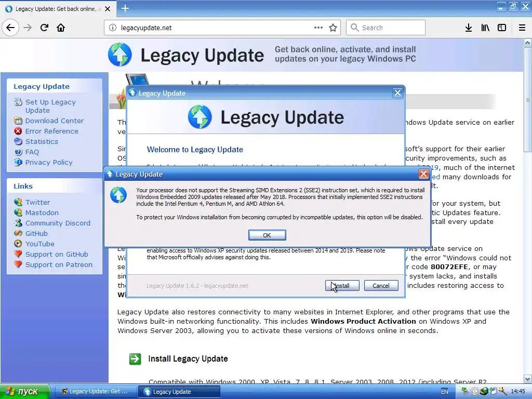Click the page scrollbar down arrow
532x399 pixels.
527,379
